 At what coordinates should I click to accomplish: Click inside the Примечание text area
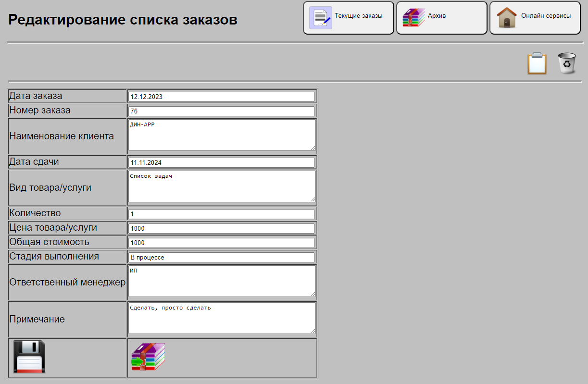click(221, 318)
